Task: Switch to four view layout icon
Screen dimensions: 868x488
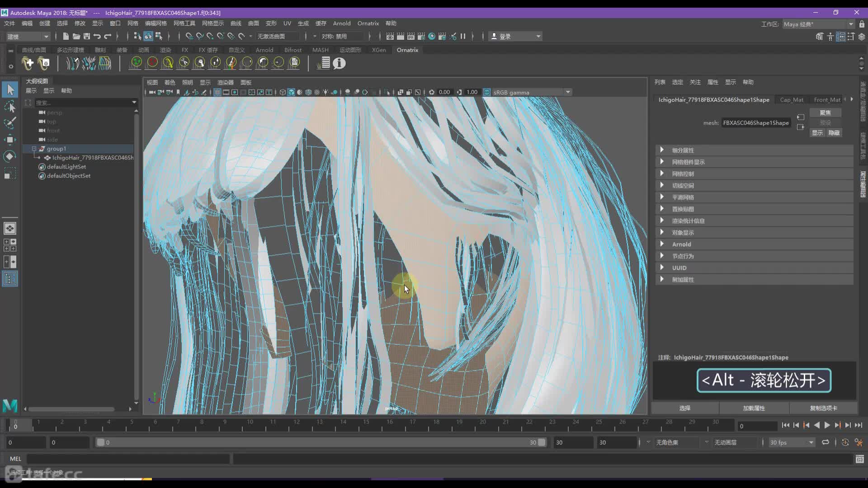Action: click(10, 245)
